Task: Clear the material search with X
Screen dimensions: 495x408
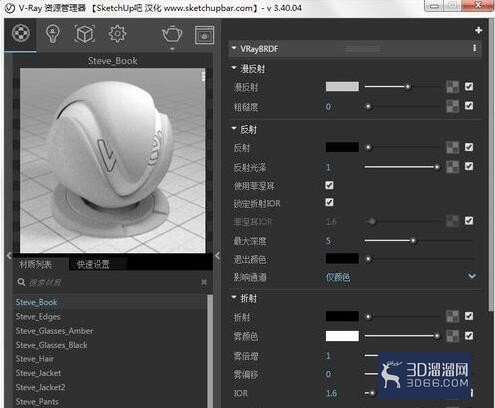Action: point(204,283)
